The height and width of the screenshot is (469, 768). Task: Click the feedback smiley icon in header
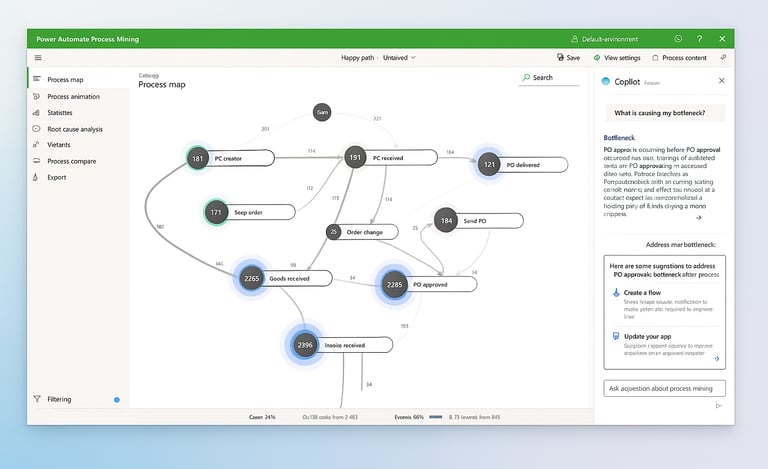tap(678, 39)
